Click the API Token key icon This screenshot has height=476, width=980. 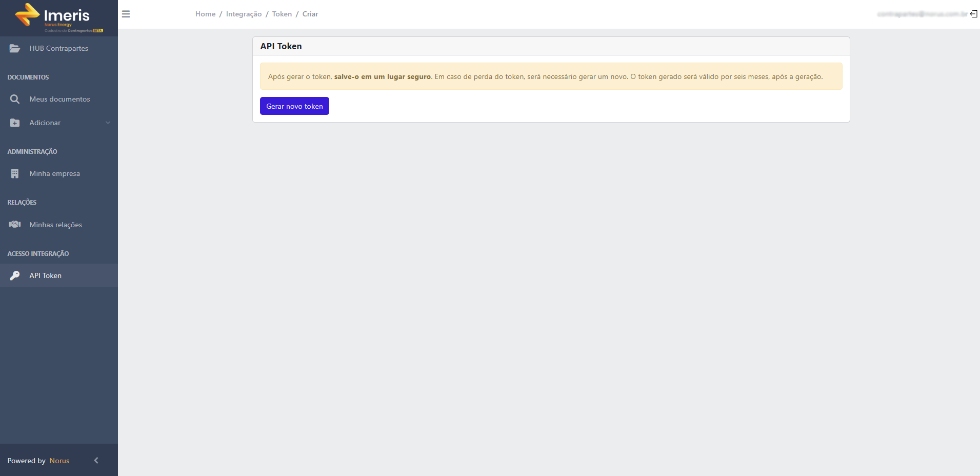(x=15, y=275)
